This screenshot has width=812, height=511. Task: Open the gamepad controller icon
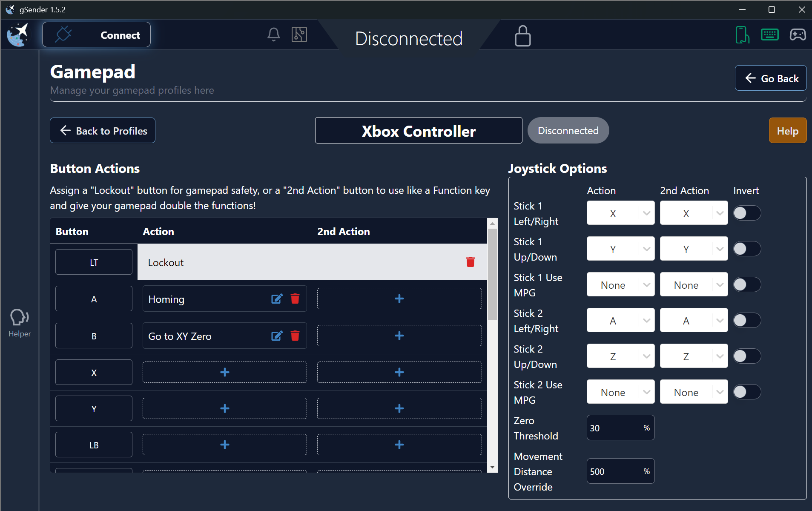[798, 34]
